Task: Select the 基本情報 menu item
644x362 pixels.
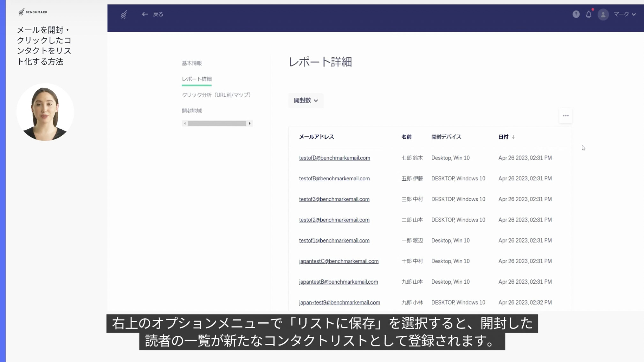Action: coord(191,63)
